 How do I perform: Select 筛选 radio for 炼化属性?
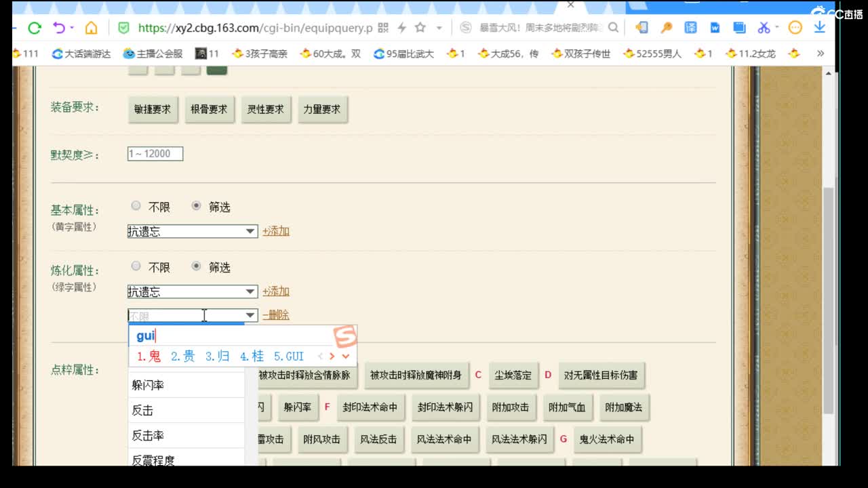(x=197, y=266)
